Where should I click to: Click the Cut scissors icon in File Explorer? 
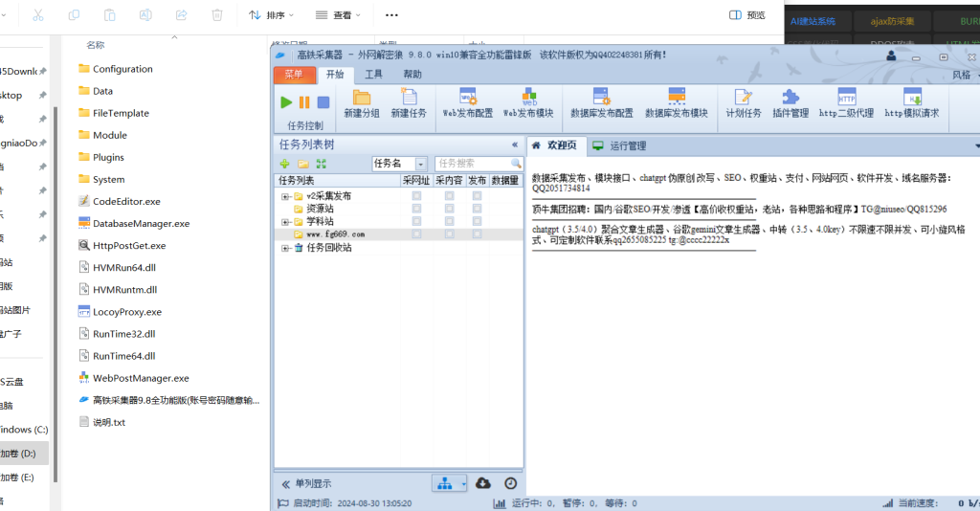[x=38, y=15]
